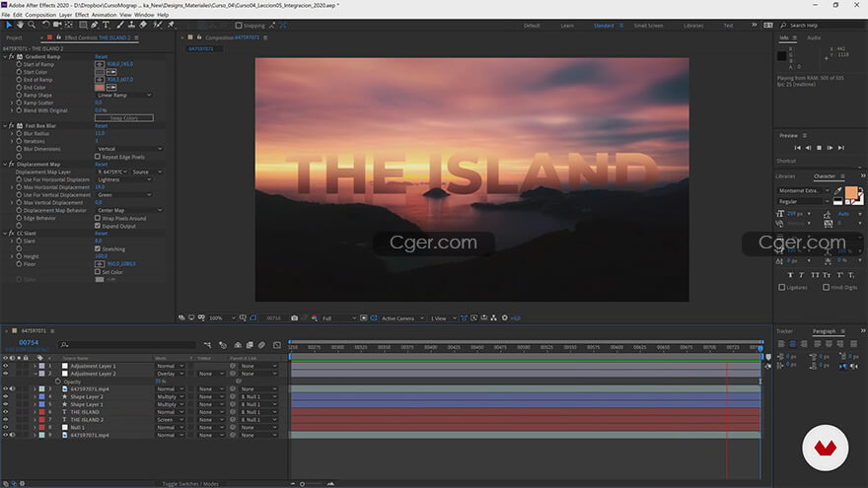Open the File menu

coord(6,15)
